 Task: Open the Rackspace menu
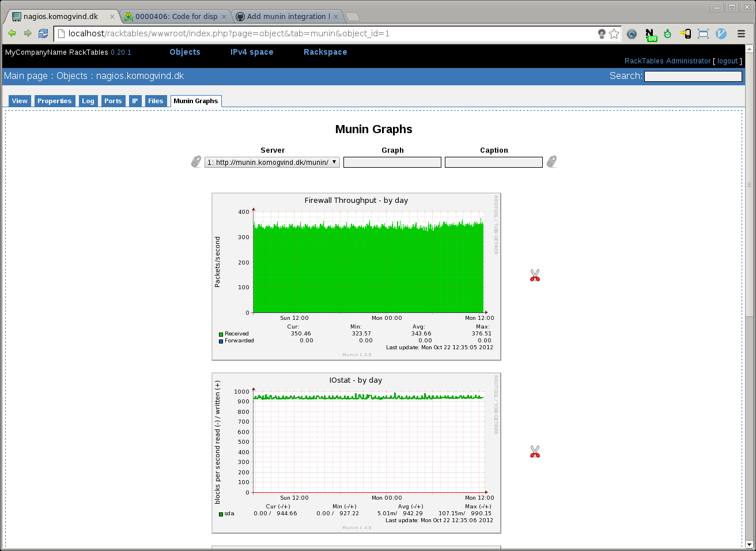(x=325, y=52)
